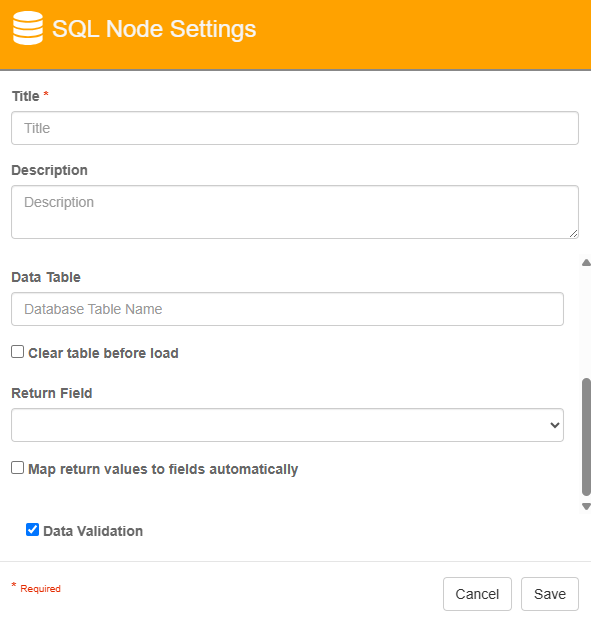The height and width of the screenshot is (623, 591).
Task: Click the Clear table before load label
Action: (x=103, y=353)
